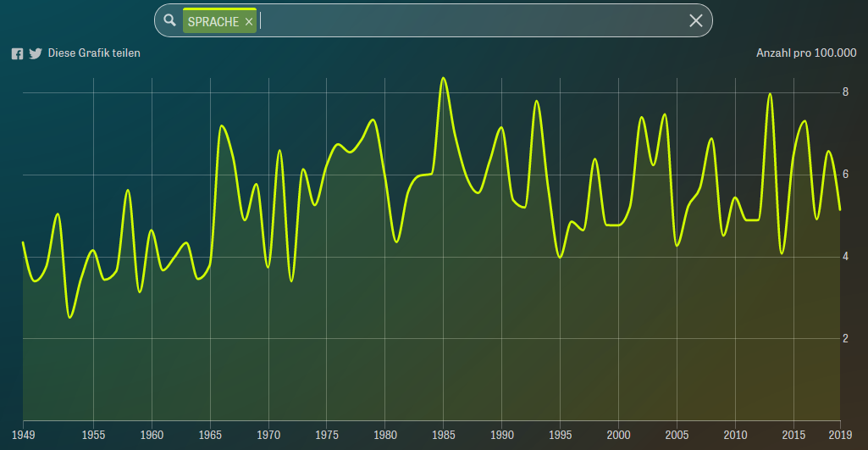Click the line's lowest dip near 1953
Viewport: 868px width, 450px height.
69,317
